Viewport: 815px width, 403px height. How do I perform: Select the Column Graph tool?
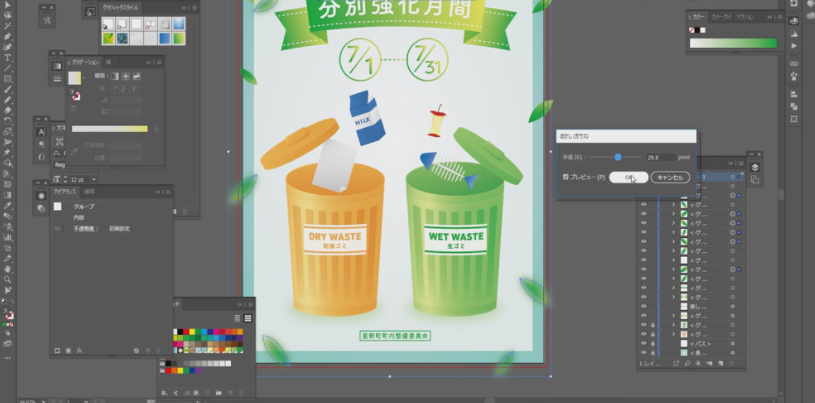[x=7, y=237]
